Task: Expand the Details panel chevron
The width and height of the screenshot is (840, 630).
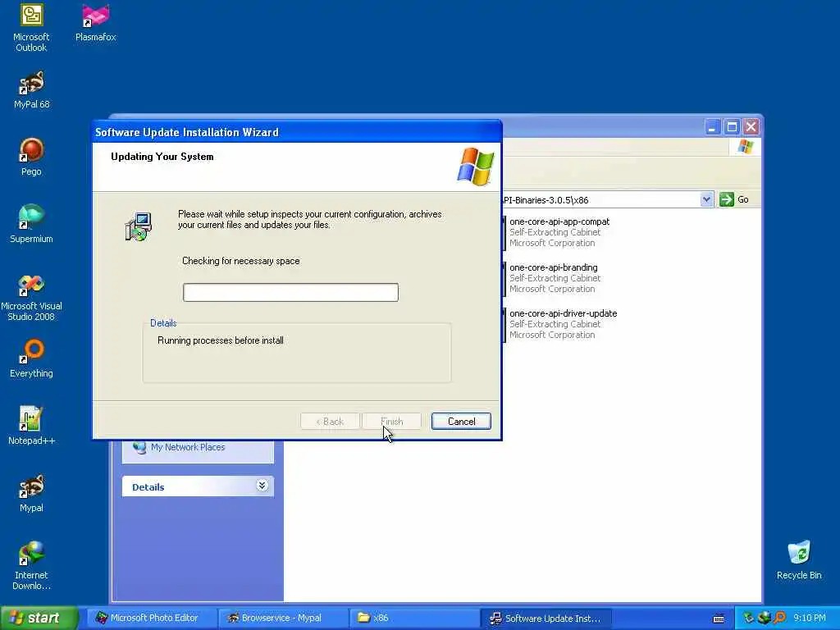Action: pyautogui.click(x=262, y=486)
